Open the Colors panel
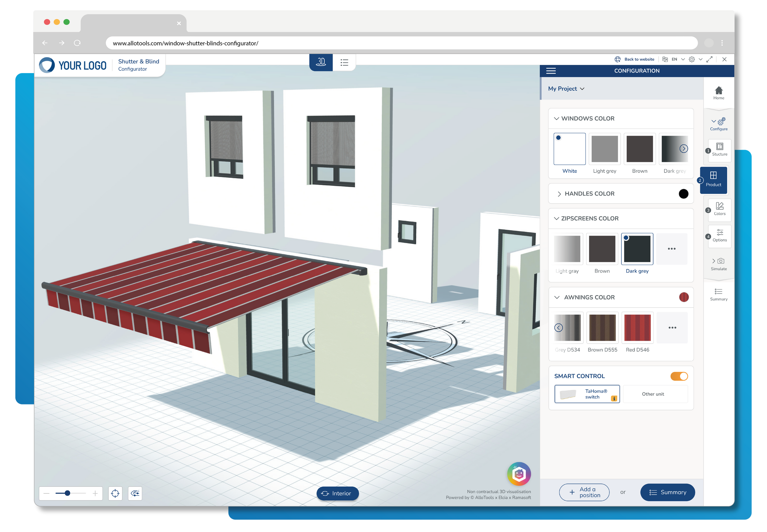767x532 pixels. 719,210
